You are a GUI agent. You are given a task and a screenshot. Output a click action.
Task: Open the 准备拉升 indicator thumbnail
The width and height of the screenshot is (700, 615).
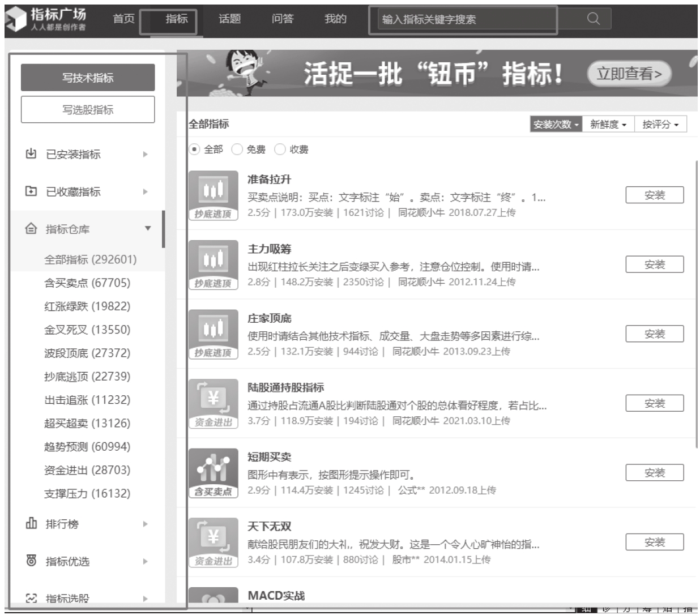point(213,195)
